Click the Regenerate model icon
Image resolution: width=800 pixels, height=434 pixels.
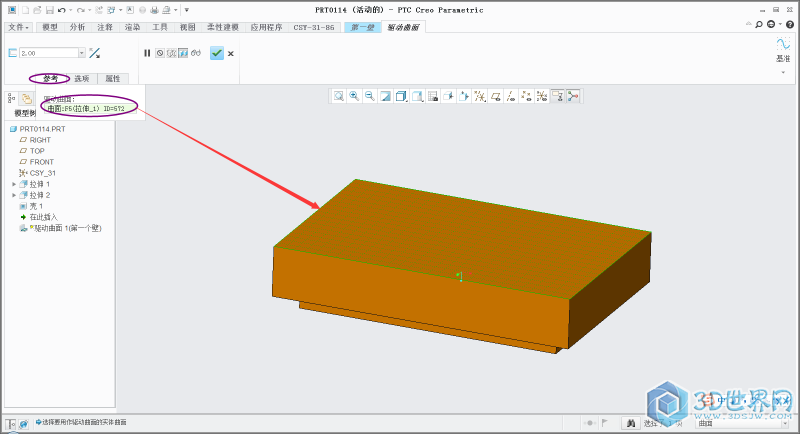[x=99, y=10]
